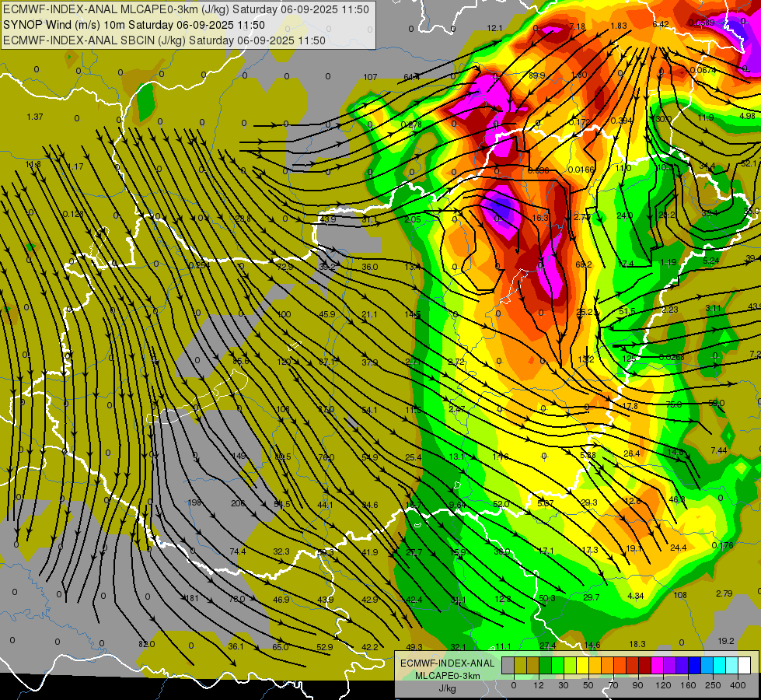
Task: Click the map value '0.254'
Action: click(199, 265)
